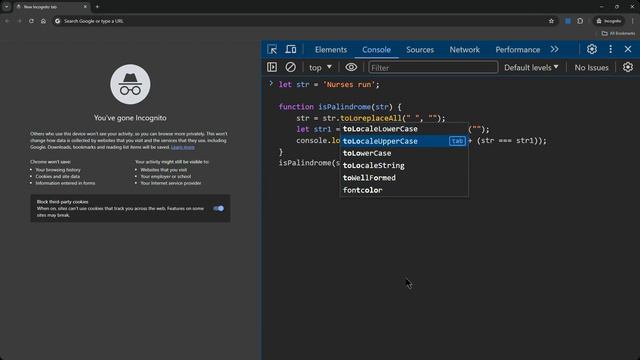
Task: Pick toLocaleString from autocomplete suggestions
Action: pyautogui.click(x=404, y=166)
